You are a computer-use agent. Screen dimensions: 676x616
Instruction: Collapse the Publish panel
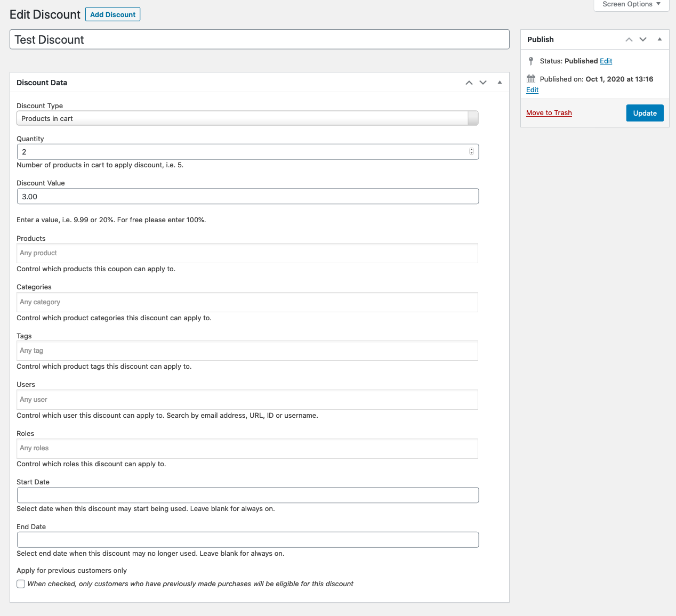coord(659,39)
